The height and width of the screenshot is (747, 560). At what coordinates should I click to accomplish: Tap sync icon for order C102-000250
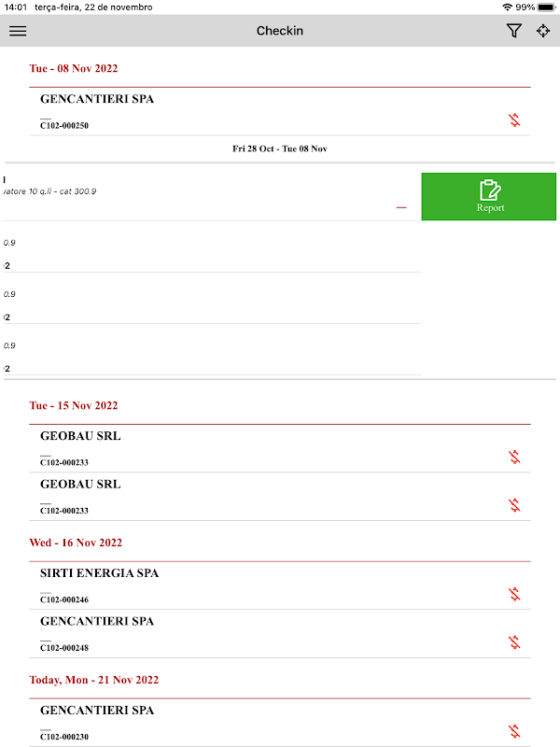(514, 120)
